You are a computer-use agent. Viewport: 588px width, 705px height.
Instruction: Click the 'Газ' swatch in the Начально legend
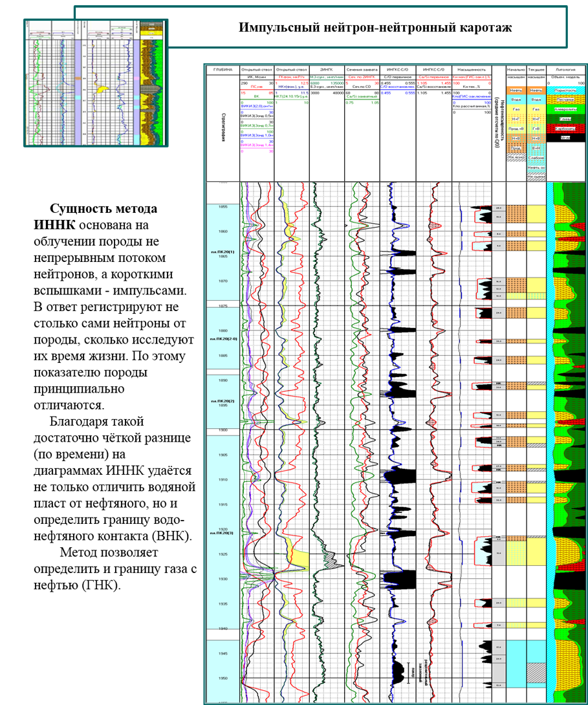[x=516, y=109]
